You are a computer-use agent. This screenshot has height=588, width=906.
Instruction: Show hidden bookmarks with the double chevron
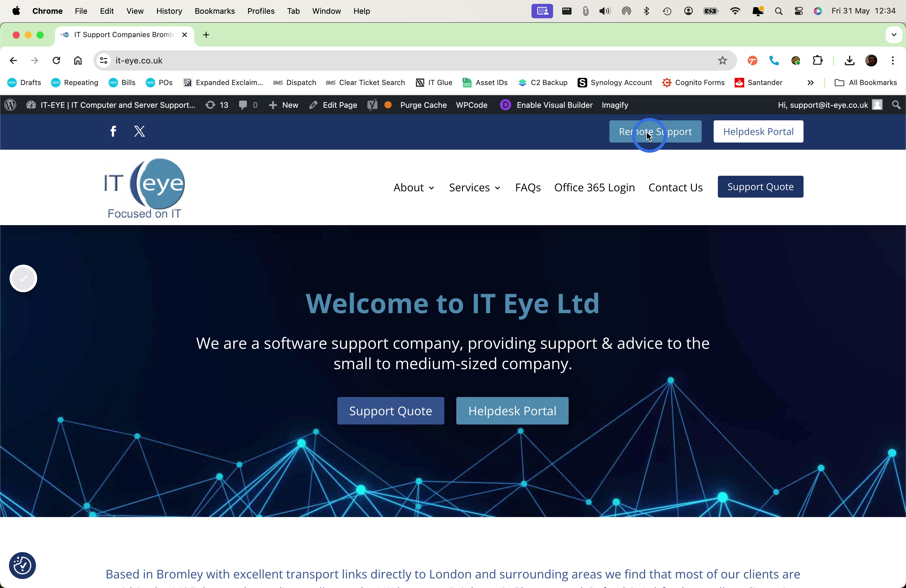pos(810,83)
